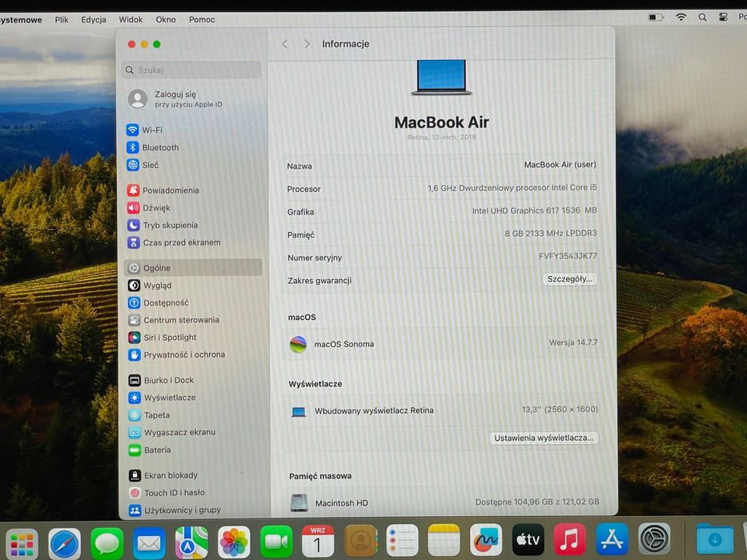Viewport: 747px width, 560px height.
Task: Open Music app in the Dock
Action: (x=570, y=539)
